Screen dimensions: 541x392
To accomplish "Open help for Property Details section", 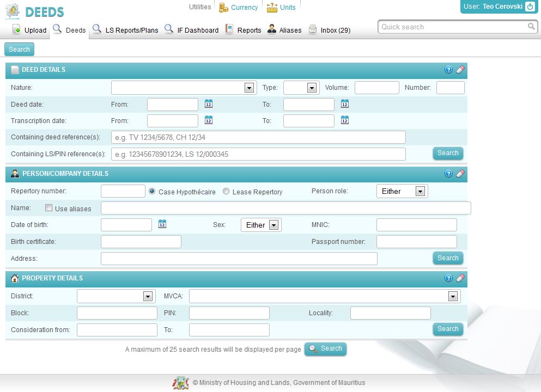I will [448, 278].
